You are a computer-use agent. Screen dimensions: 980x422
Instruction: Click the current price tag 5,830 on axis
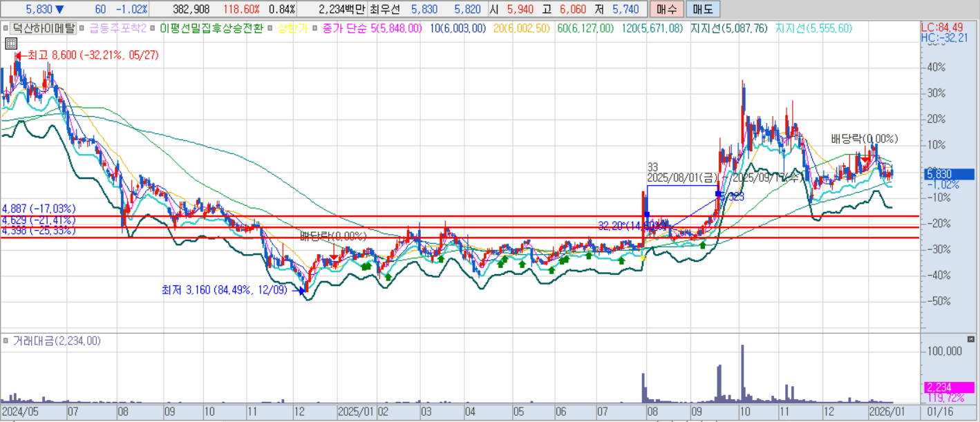point(948,175)
